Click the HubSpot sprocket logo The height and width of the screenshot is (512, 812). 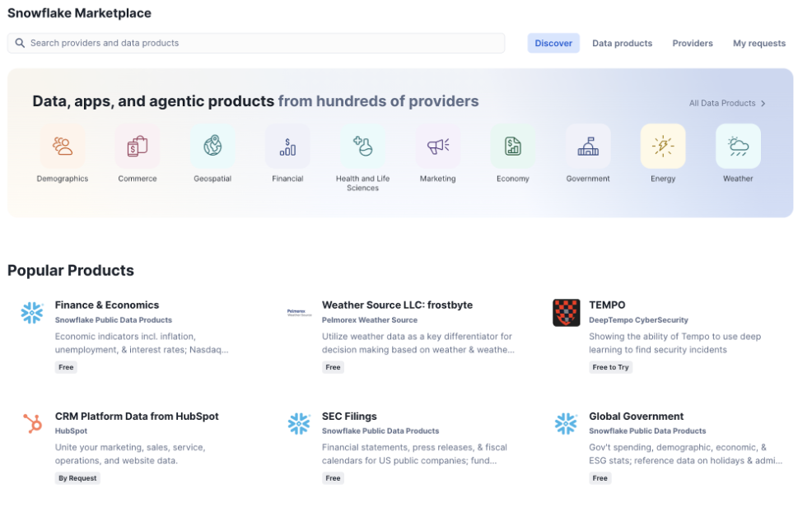point(33,423)
